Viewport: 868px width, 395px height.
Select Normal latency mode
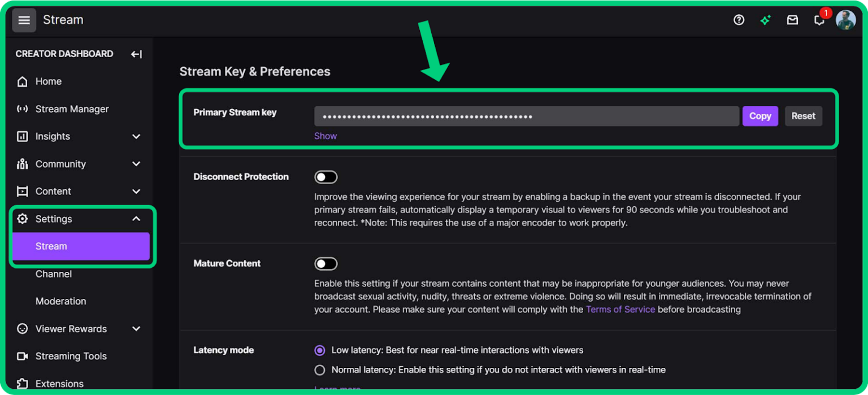click(319, 370)
